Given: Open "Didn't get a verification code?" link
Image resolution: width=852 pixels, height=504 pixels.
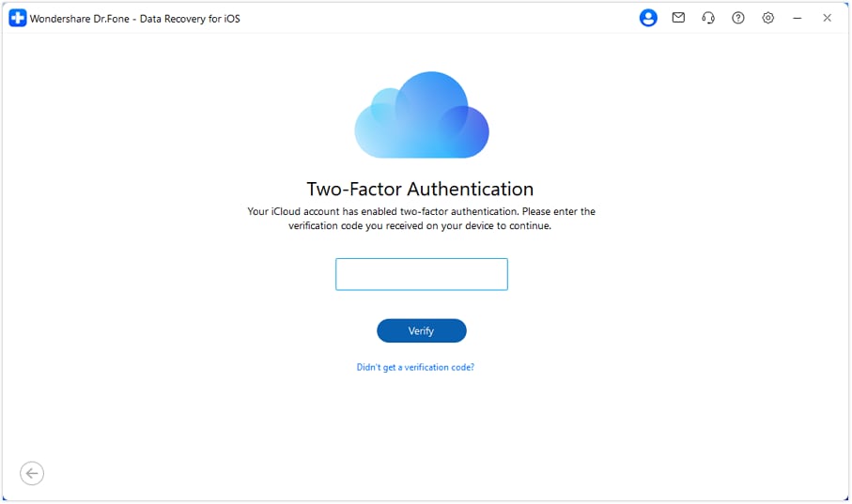Looking at the screenshot, I should coord(415,367).
